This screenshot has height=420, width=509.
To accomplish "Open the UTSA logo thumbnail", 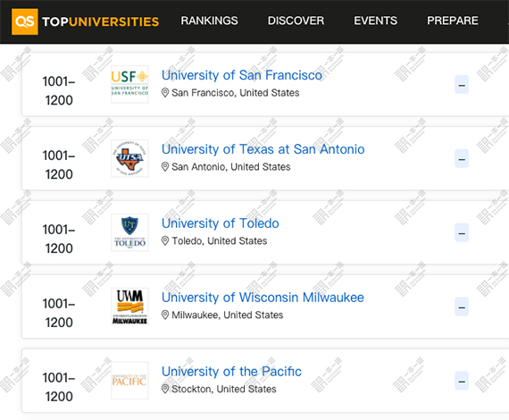I will pyautogui.click(x=129, y=158).
